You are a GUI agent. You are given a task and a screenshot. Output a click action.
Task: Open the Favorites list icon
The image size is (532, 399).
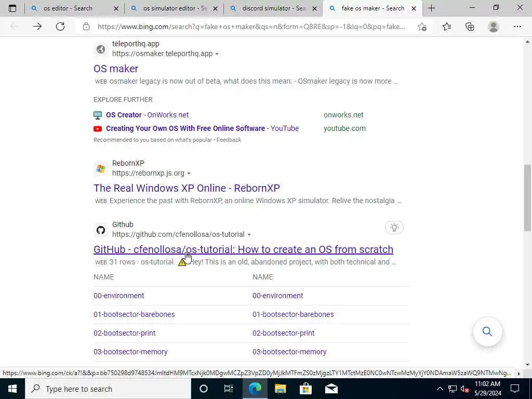click(x=447, y=26)
